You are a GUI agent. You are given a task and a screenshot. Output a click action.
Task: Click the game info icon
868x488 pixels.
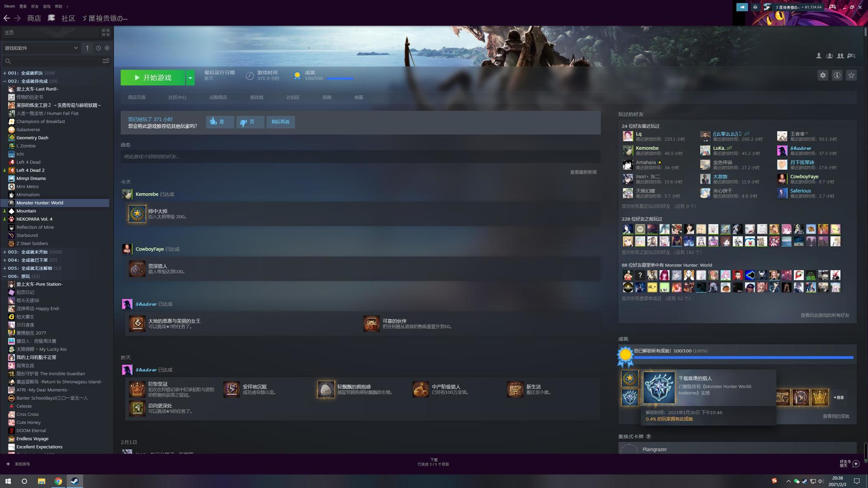point(837,75)
